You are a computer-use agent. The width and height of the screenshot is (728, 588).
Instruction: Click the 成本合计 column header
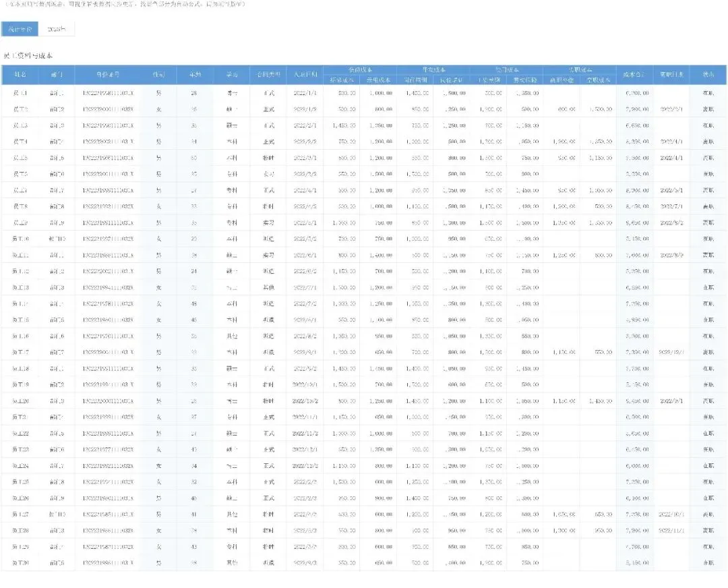[634, 74]
